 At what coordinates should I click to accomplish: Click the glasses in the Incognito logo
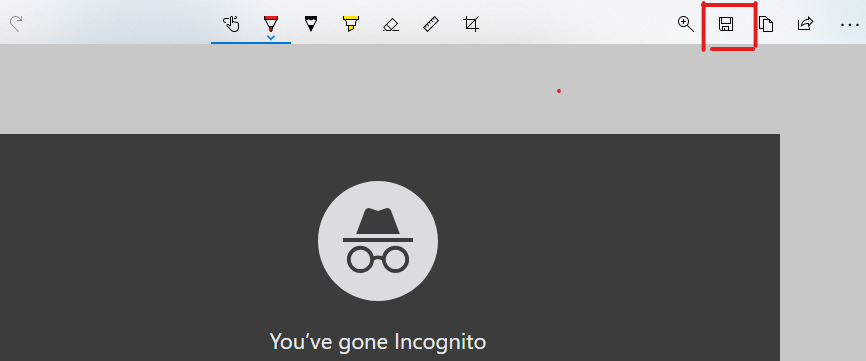tap(378, 259)
